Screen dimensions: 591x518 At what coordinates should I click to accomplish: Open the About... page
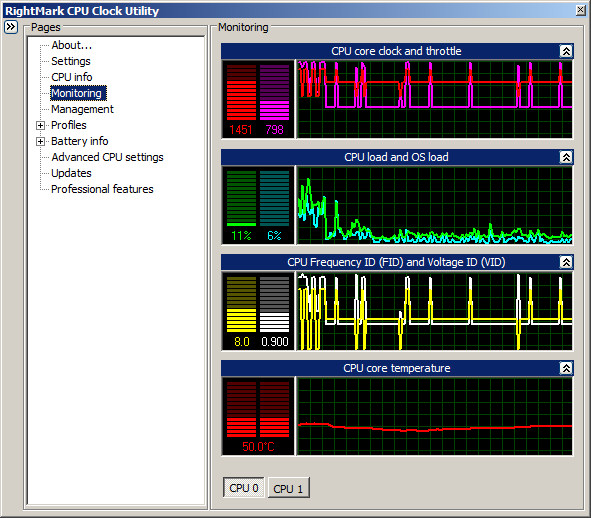(72, 45)
